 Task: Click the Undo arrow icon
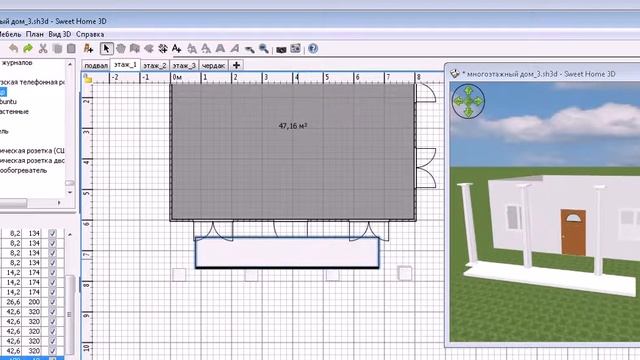point(13,49)
